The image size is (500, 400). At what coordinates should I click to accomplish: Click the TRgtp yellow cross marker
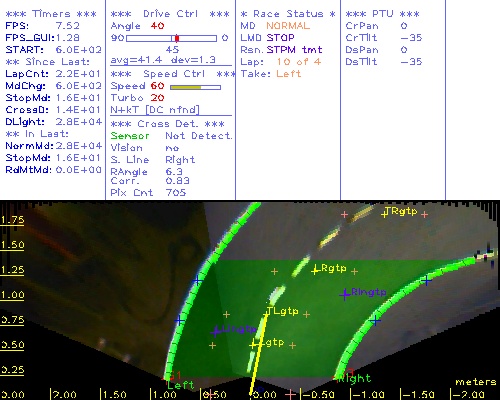(385, 214)
